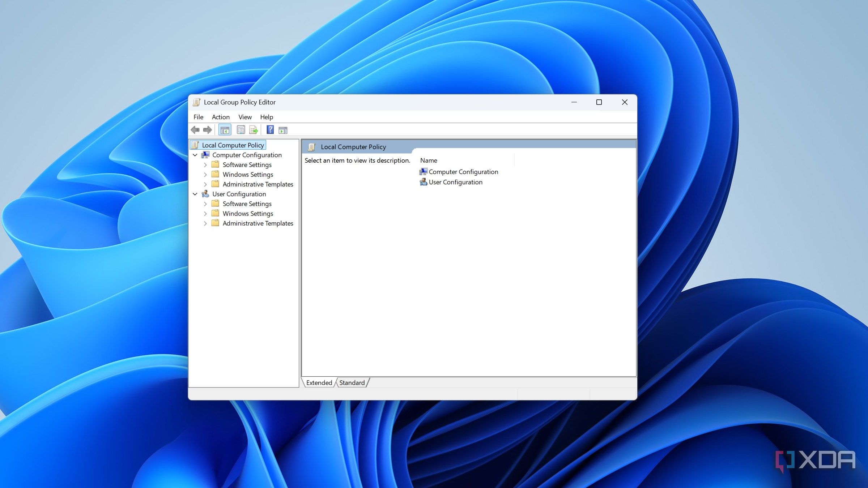Click Local Computer Policy scroll icon in tree

195,145
